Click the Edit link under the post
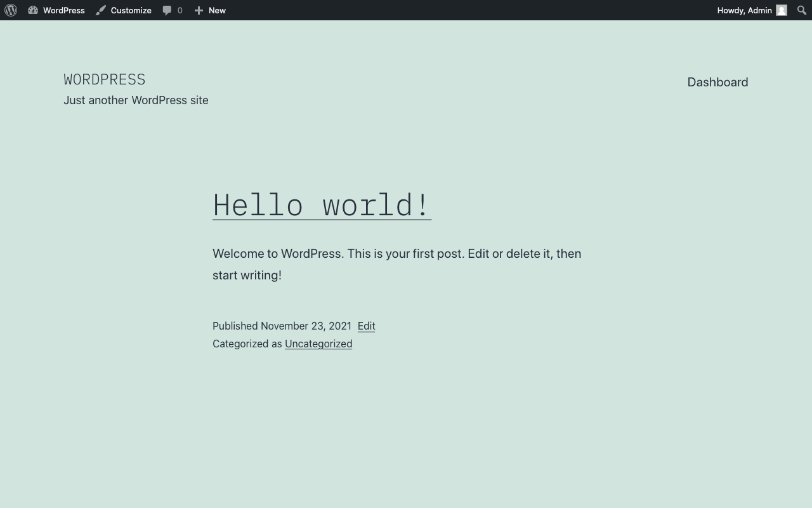The width and height of the screenshot is (812, 508). pyautogui.click(x=366, y=326)
